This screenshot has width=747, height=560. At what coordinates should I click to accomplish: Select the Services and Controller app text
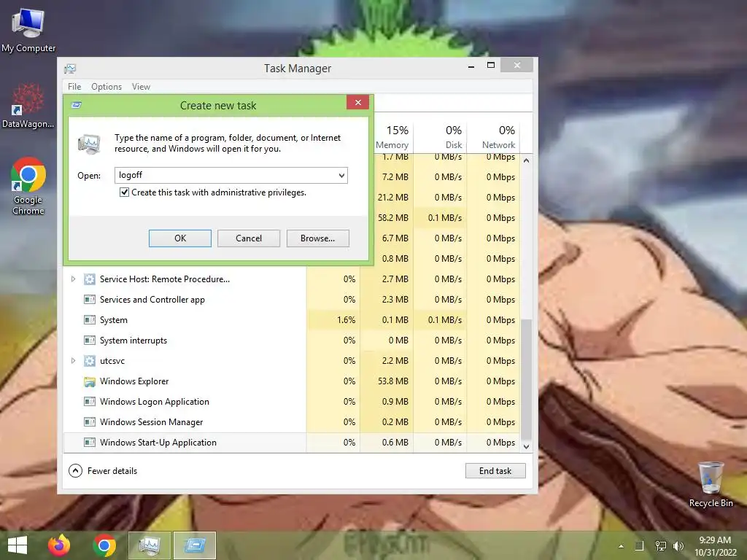click(x=152, y=300)
